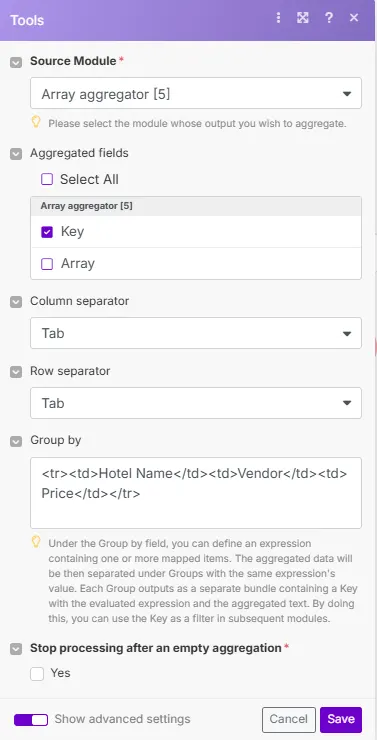Click the Stop processing after an empty aggregation label

(x=156, y=648)
